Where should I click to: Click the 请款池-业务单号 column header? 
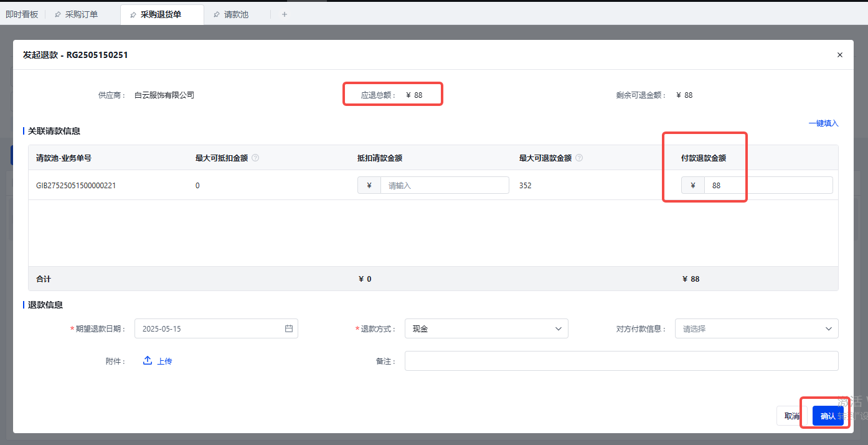click(x=64, y=158)
